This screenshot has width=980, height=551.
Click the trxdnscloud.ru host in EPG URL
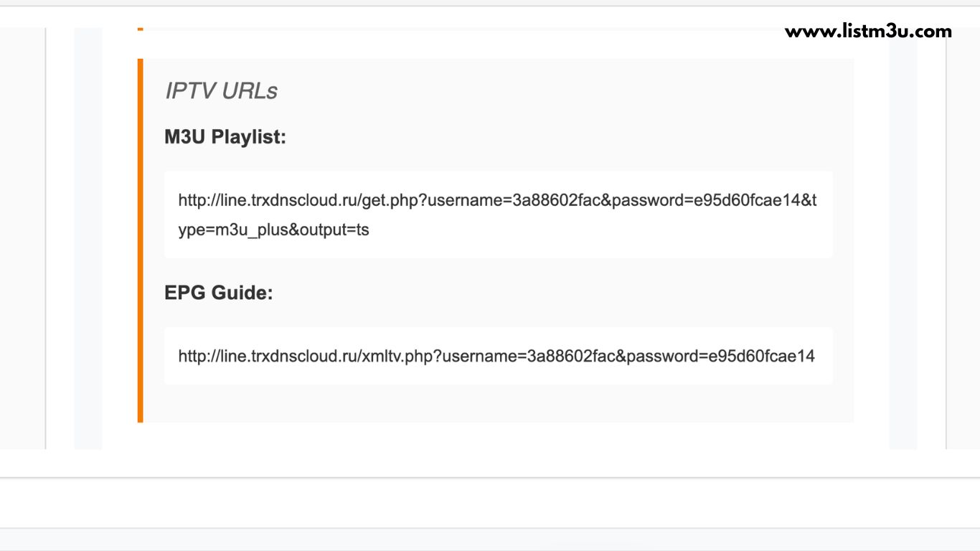tap(296, 356)
